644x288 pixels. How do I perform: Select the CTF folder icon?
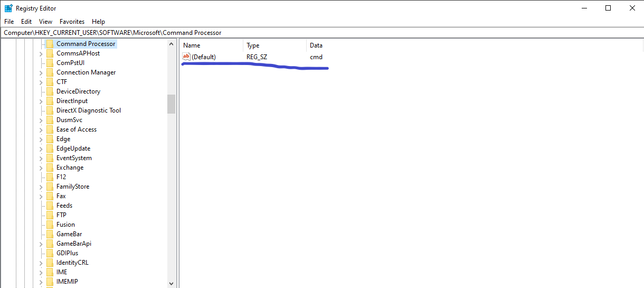click(x=50, y=82)
